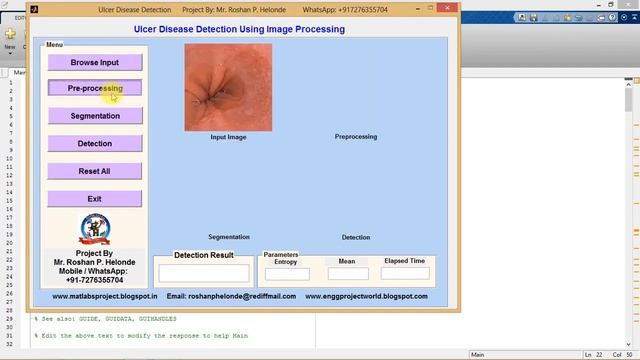
Task: Click the Undo icon in MATLAB quick access toolbar
Action: click(578, 18)
